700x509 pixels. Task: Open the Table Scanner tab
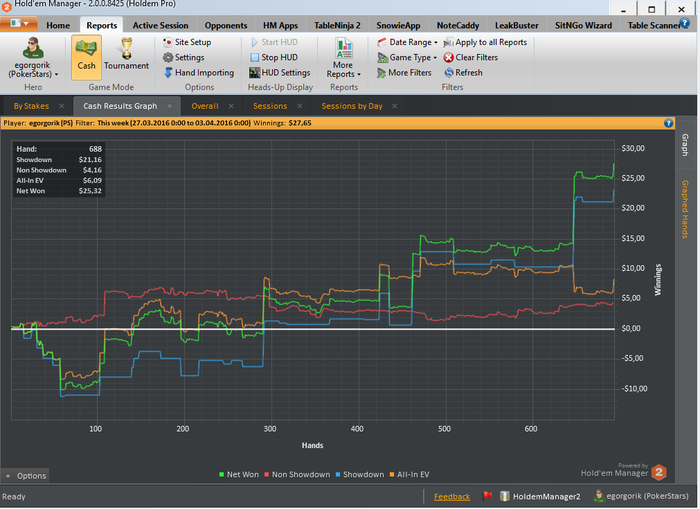point(653,25)
